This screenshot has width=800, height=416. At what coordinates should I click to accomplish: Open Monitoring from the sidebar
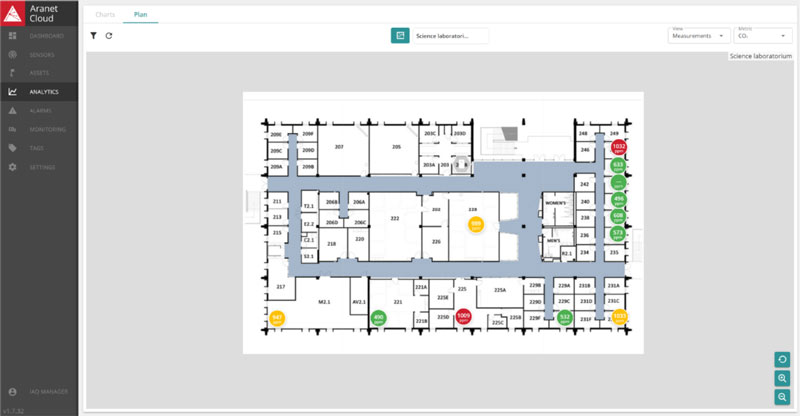coord(39,130)
